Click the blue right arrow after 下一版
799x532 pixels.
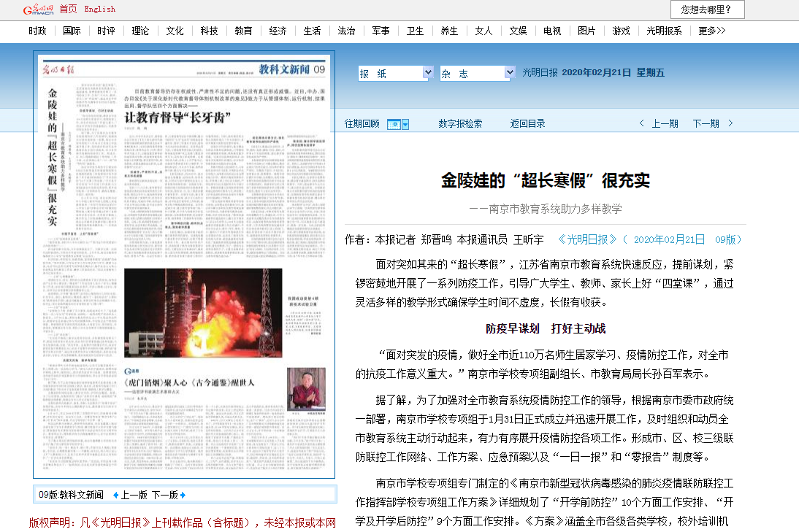[x=183, y=495]
